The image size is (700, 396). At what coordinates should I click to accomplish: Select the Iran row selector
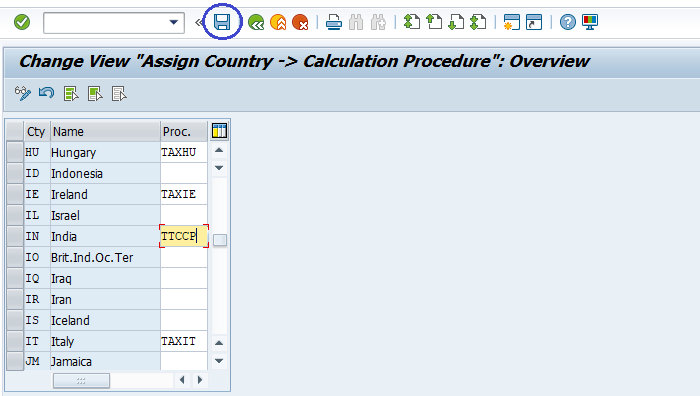click(15, 299)
